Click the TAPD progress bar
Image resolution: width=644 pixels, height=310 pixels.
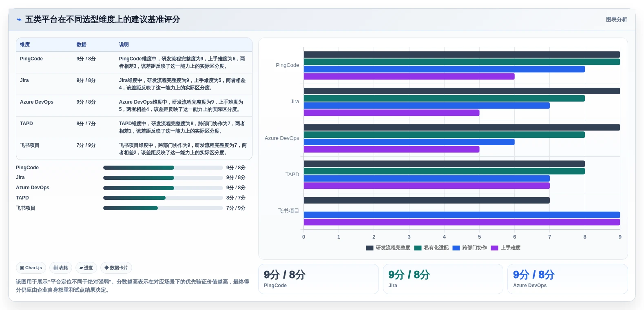pyautogui.click(x=163, y=198)
